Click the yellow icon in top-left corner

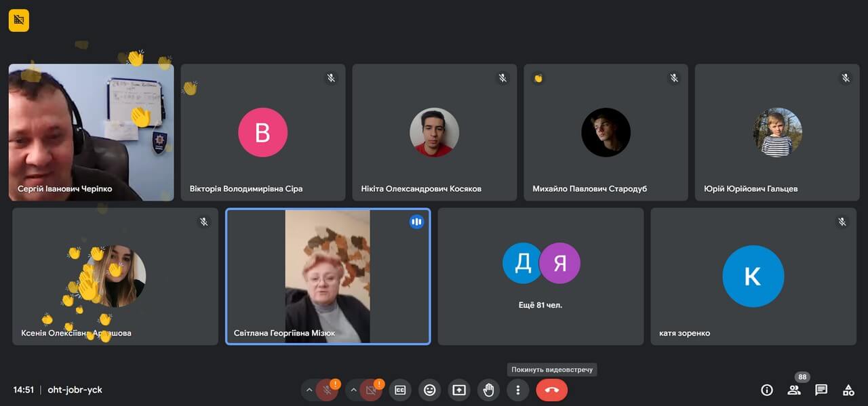click(x=19, y=20)
